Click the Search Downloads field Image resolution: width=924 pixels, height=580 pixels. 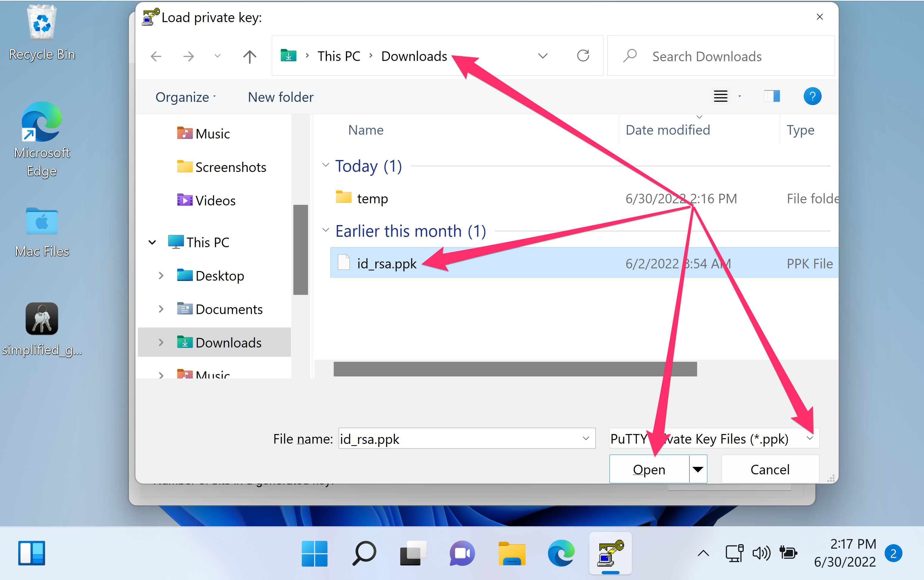721,56
